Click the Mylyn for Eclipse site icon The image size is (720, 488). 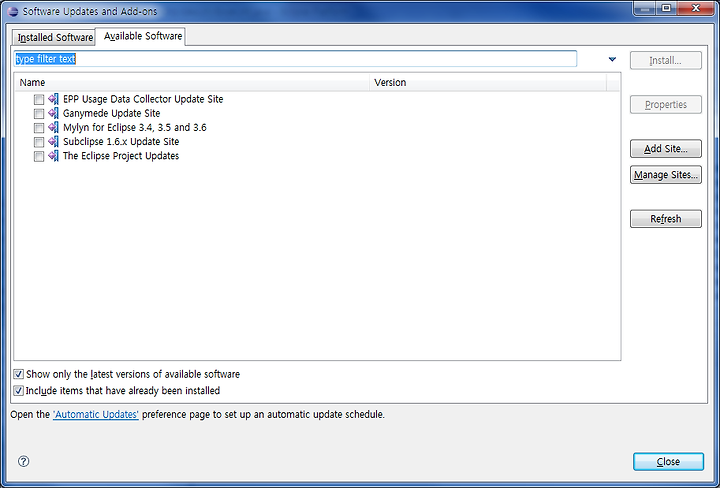point(53,127)
